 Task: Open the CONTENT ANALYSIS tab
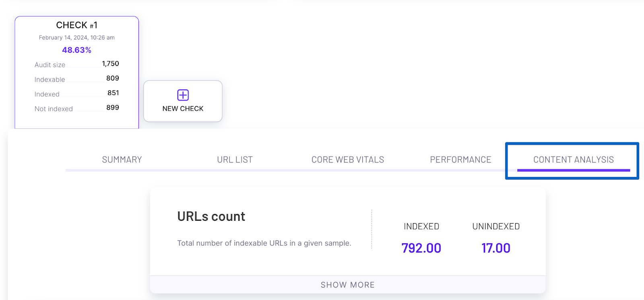[x=574, y=160]
